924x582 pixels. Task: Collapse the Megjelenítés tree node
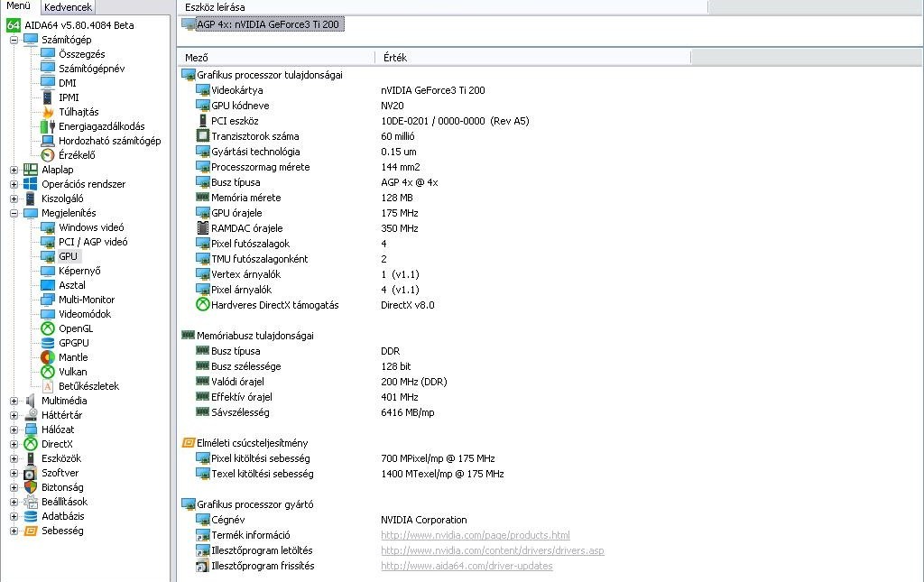coord(14,213)
